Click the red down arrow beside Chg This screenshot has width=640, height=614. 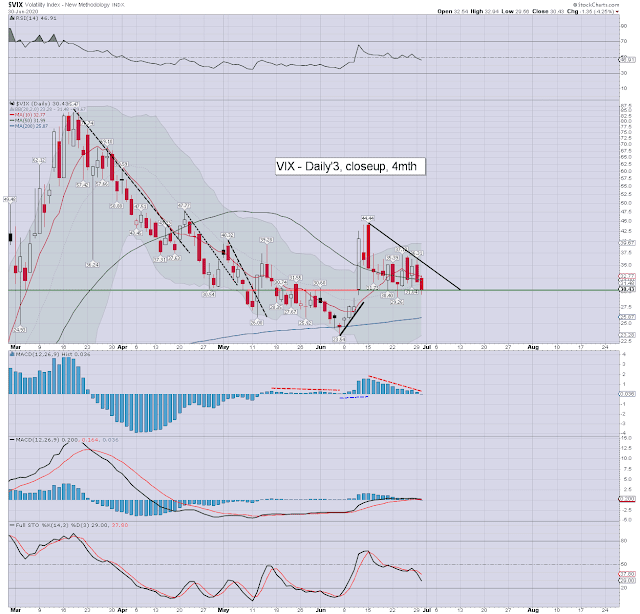point(617,11)
